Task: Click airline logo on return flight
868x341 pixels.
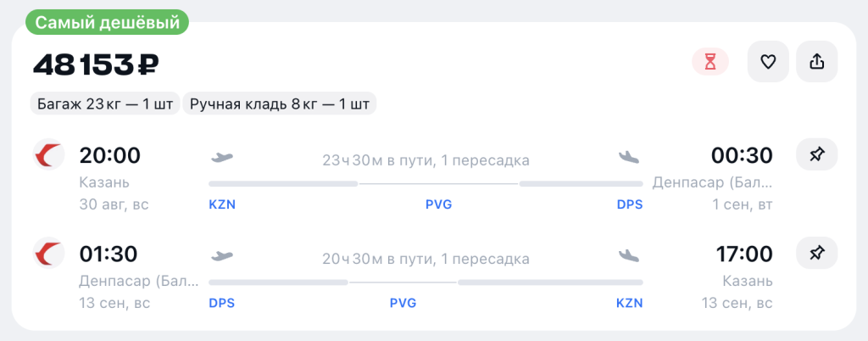Action: tap(48, 254)
